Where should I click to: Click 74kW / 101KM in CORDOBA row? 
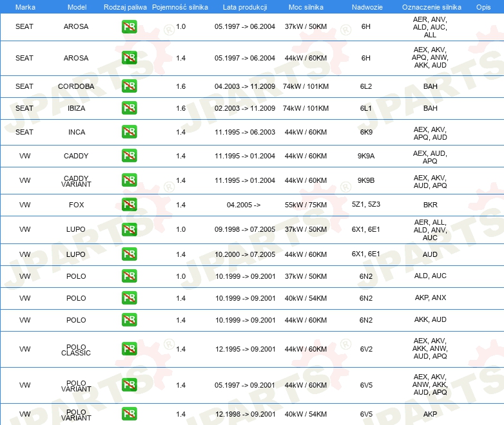point(305,86)
